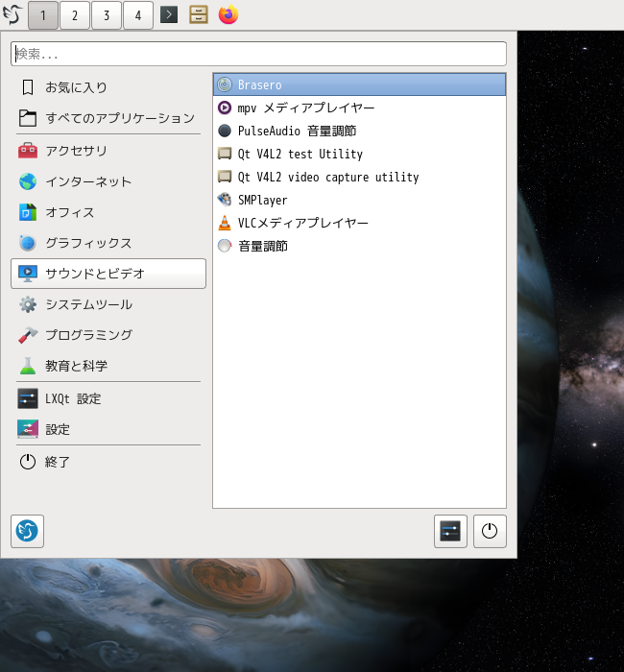Open file manager icon in top panel
Screen dimensions: 624x672
click(199, 14)
